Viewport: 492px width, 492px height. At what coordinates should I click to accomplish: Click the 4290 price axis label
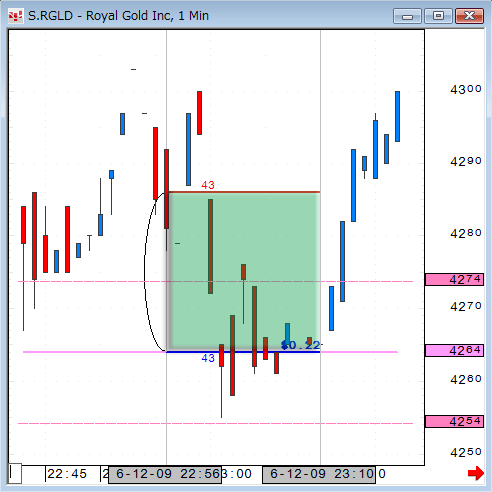466,161
